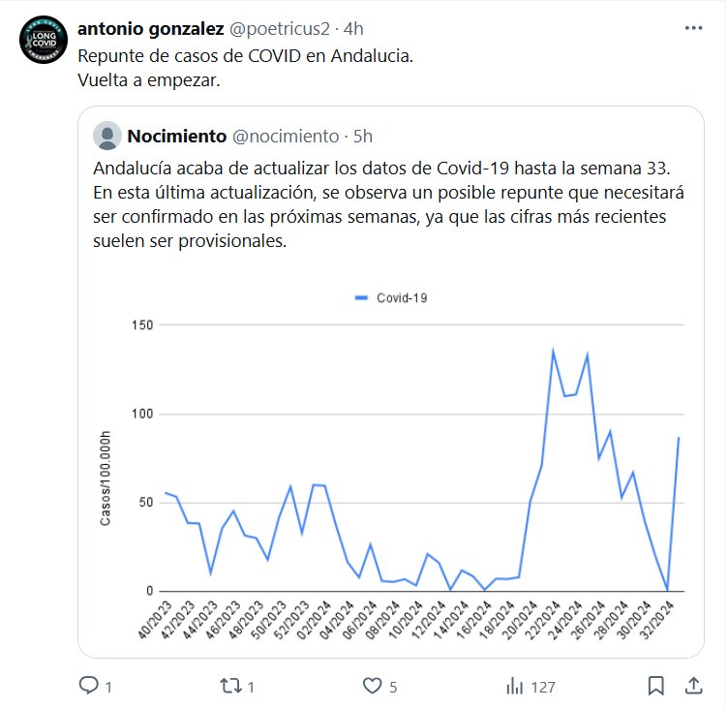
Task: Click Nocimiento's gray profile avatar
Action: click(x=108, y=136)
